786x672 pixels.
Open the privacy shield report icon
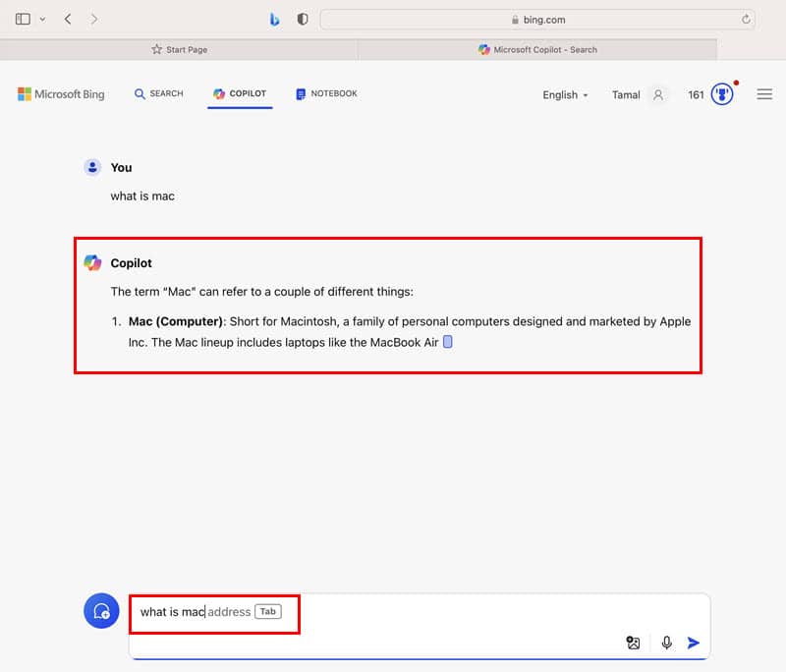pyautogui.click(x=303, y=19)
